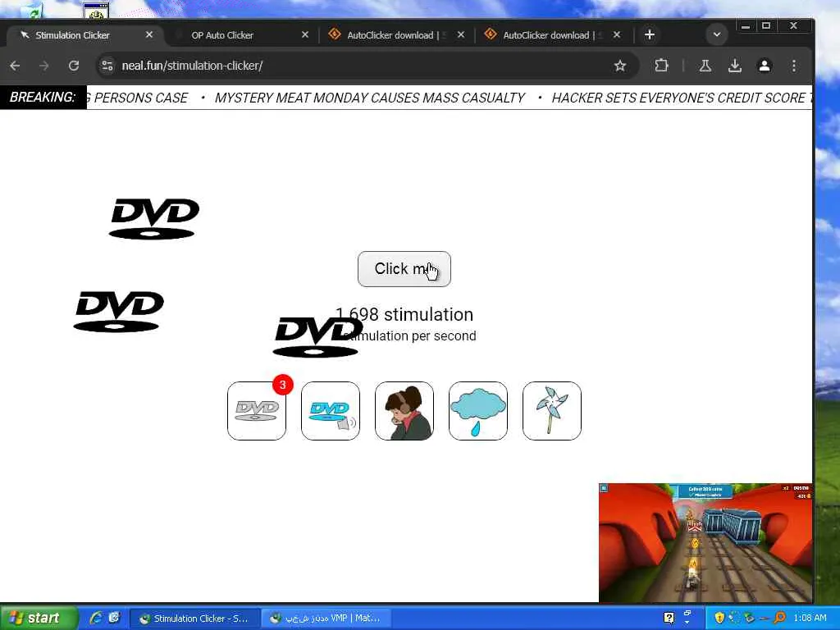Go back to the previous page
This screenshot has height=630, width=840.
coord(15,66)
